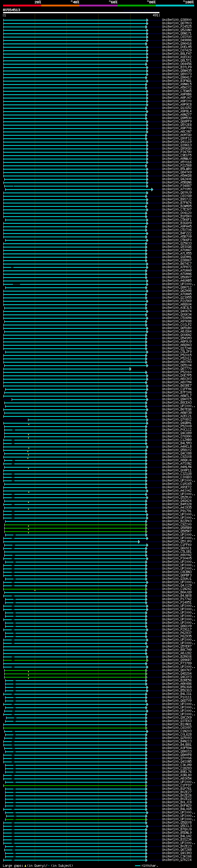Select hit UniRef100_C7EW65
This screenshot has width=197, height=868.
coord(176,91)
